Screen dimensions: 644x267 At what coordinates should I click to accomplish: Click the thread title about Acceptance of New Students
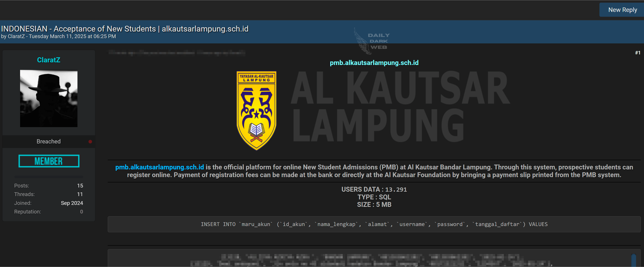tap(125, 29)
